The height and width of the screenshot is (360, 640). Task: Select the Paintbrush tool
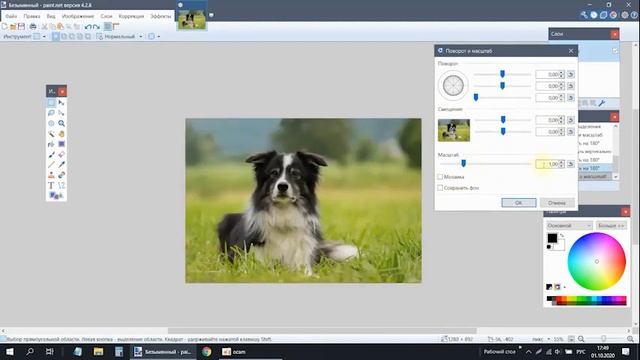coord(51,154)
